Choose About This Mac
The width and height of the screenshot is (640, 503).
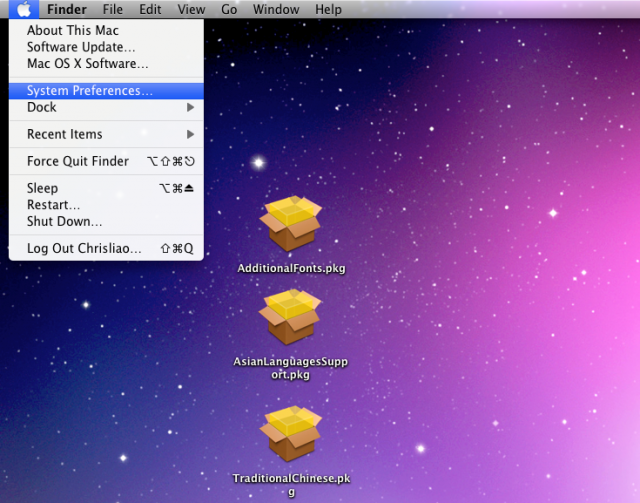(x=106, y=30)
